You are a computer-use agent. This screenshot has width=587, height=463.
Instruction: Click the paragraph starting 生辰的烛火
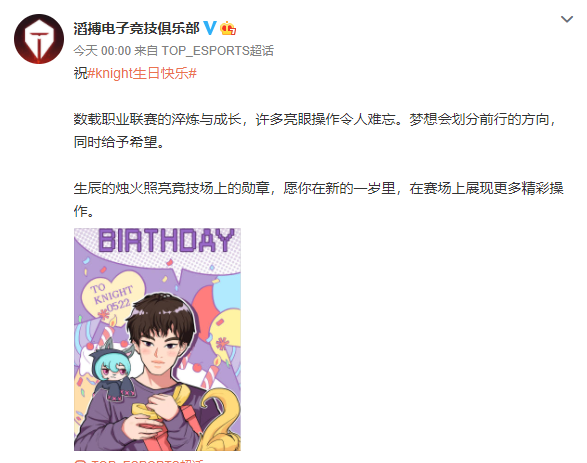pos(318,199)
